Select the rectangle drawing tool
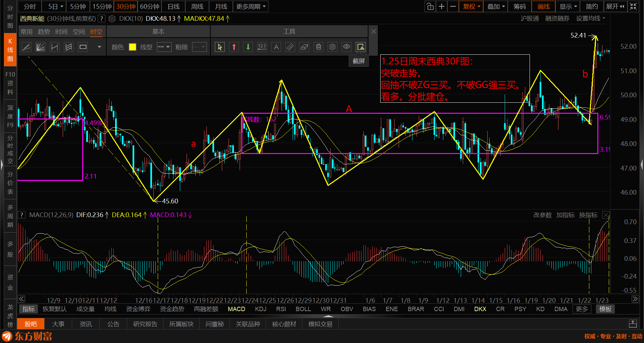The height and width of the screenshot is (343, 644). [83, 47]
